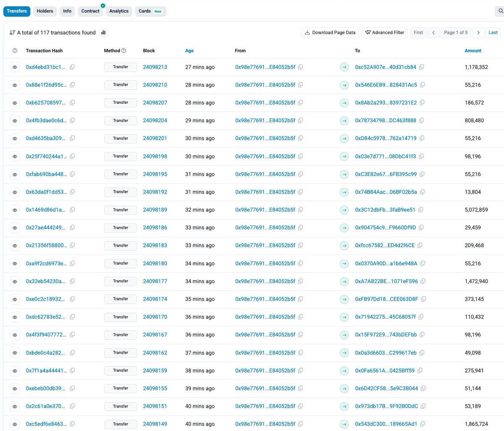The width and height of the screenshot is (504, 431).
Task: Copy From address in block 24098170 row
Action: coord(301,317)
